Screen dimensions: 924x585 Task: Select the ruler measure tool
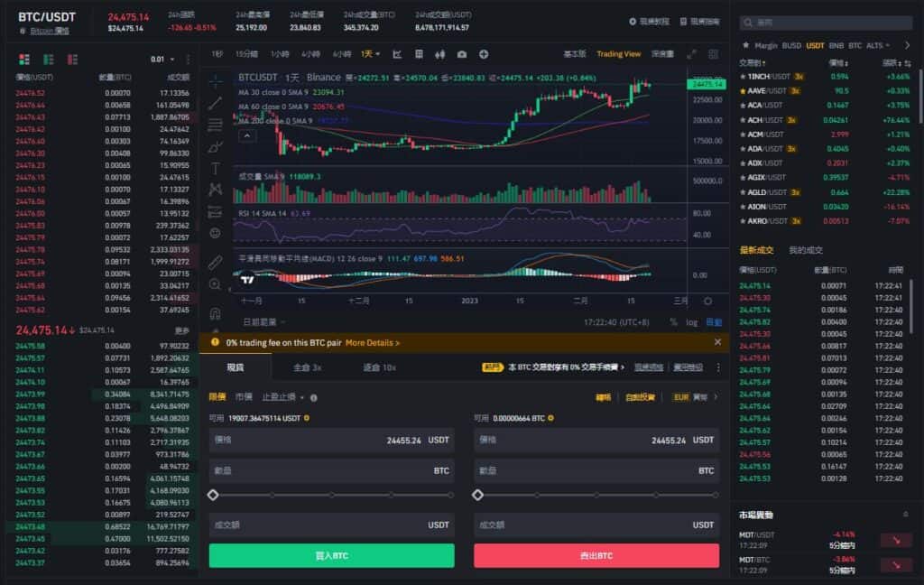click(216, 262)
